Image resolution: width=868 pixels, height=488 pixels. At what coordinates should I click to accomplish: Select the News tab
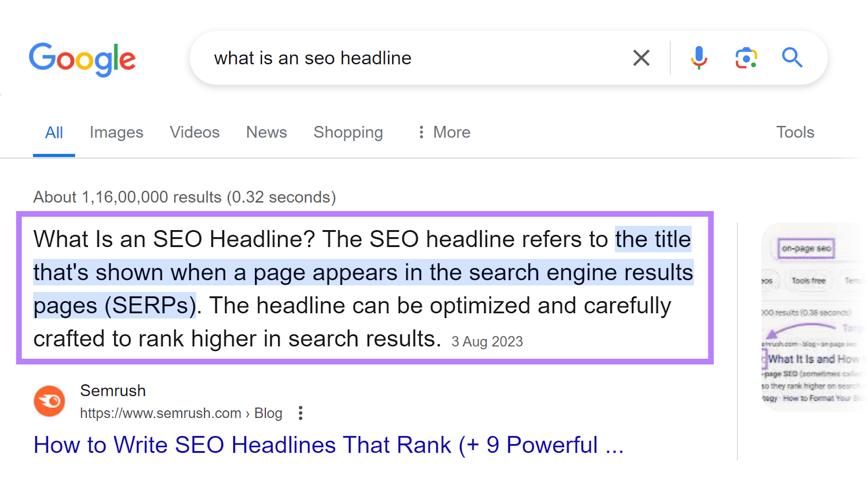click(266, 132)
